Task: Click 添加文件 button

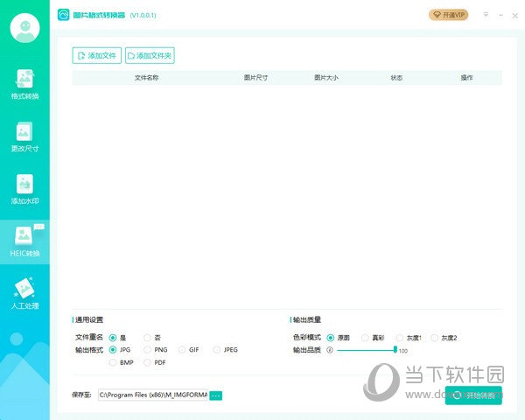Action: click(x=97, y=55)
